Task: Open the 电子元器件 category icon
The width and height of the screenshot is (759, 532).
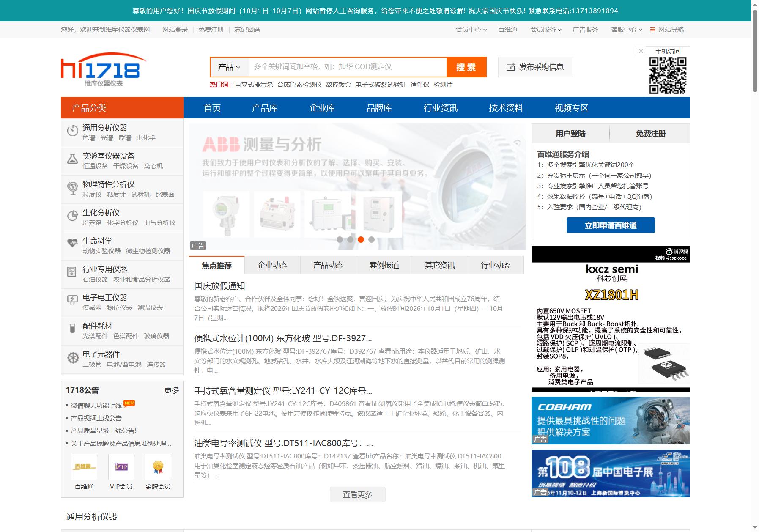Action: [x=73, y=358]
